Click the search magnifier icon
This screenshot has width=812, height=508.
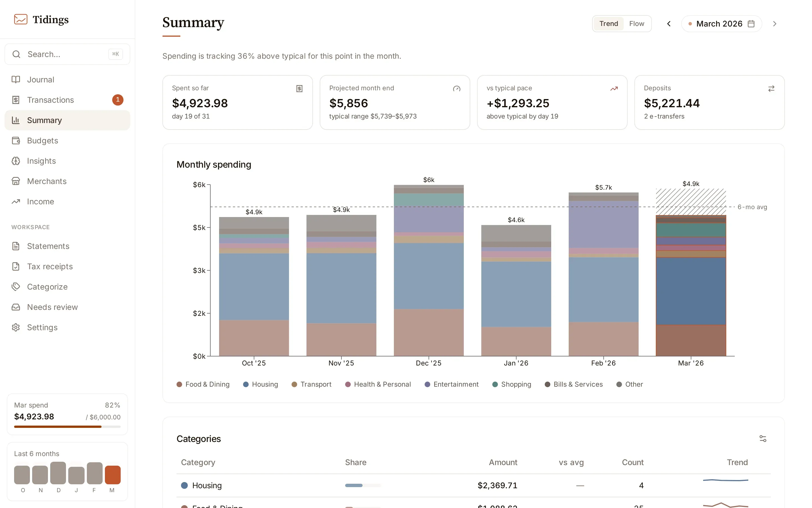tap(16, 54)
